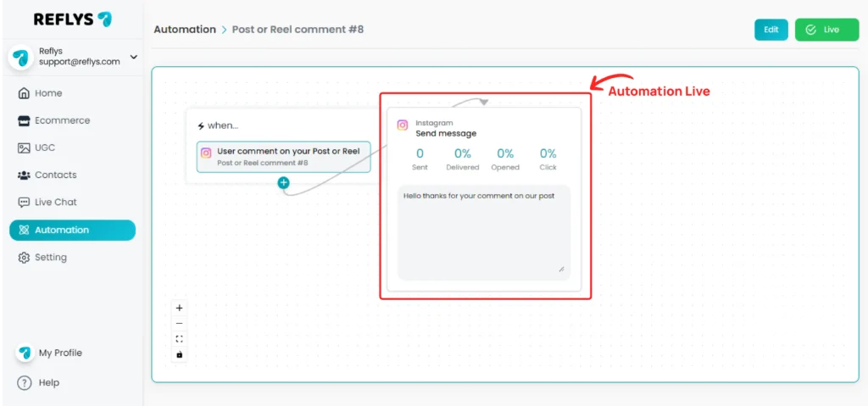Click the Automation breadcrumb link
Screen dimensions: 868x406
[185, 30]
